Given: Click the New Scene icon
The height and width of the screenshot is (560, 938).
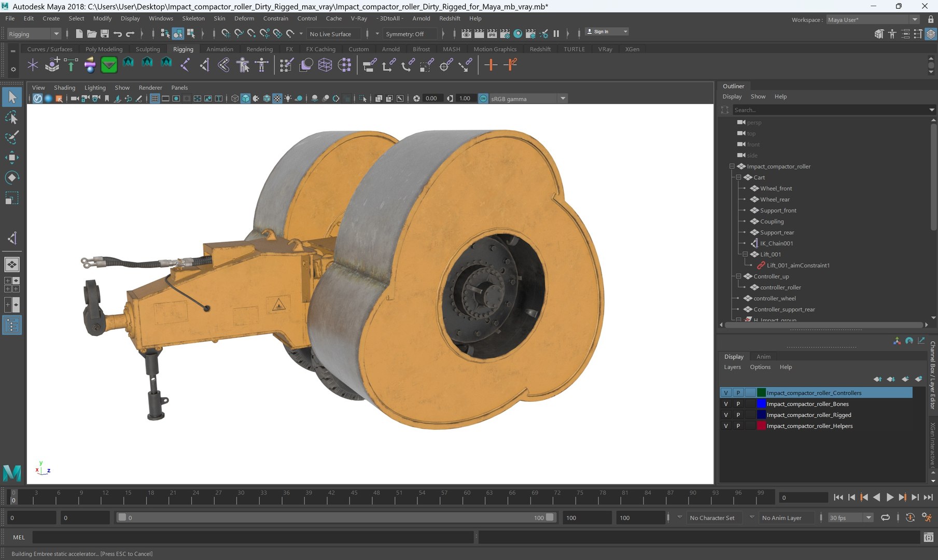Looking at the screenshot, I should (79, 34).
